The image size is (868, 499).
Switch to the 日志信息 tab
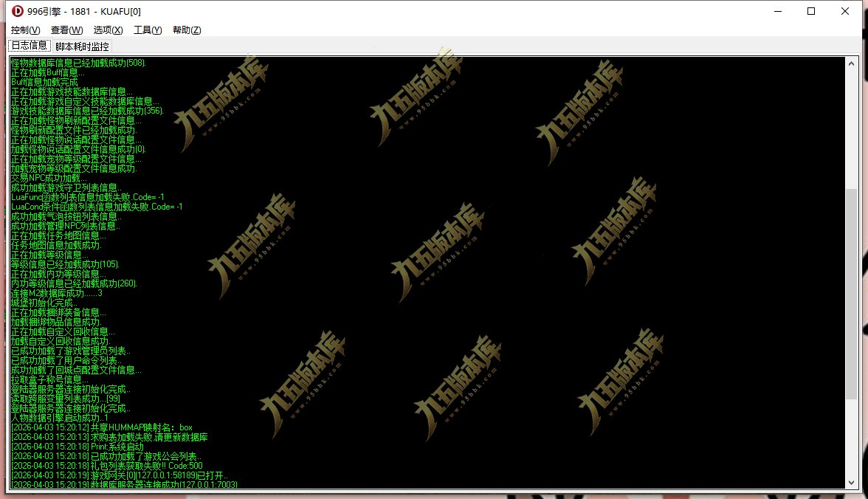[x=30, y=46]
